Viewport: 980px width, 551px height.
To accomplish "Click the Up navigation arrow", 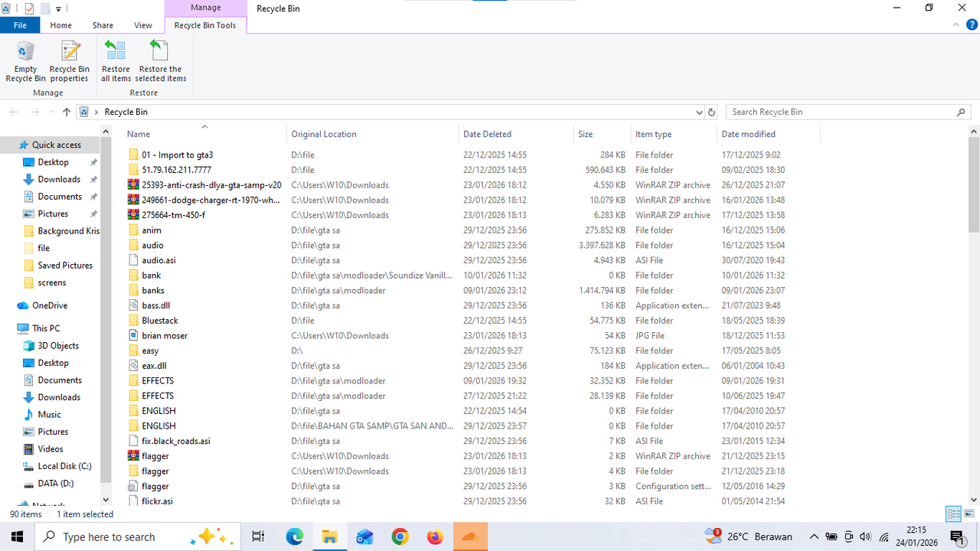I will point(67,112).
